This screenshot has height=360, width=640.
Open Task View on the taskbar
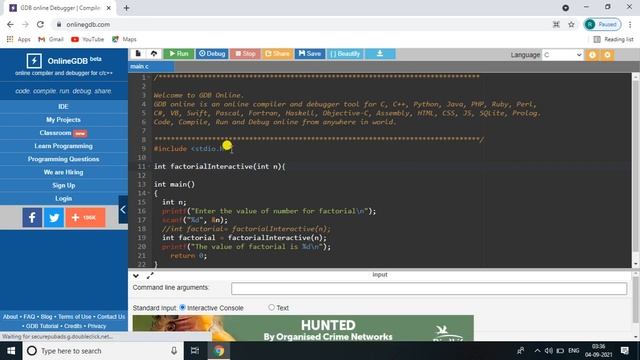[x=195, y=351]
